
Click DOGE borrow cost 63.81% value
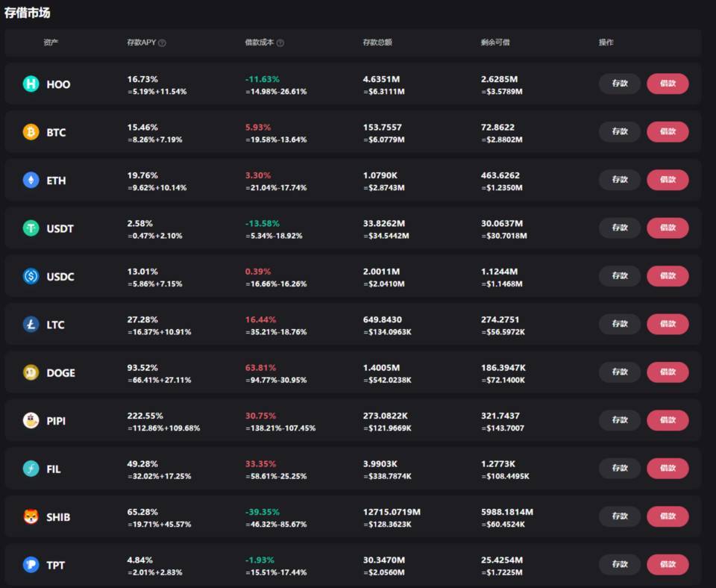[x=261, y=368]
